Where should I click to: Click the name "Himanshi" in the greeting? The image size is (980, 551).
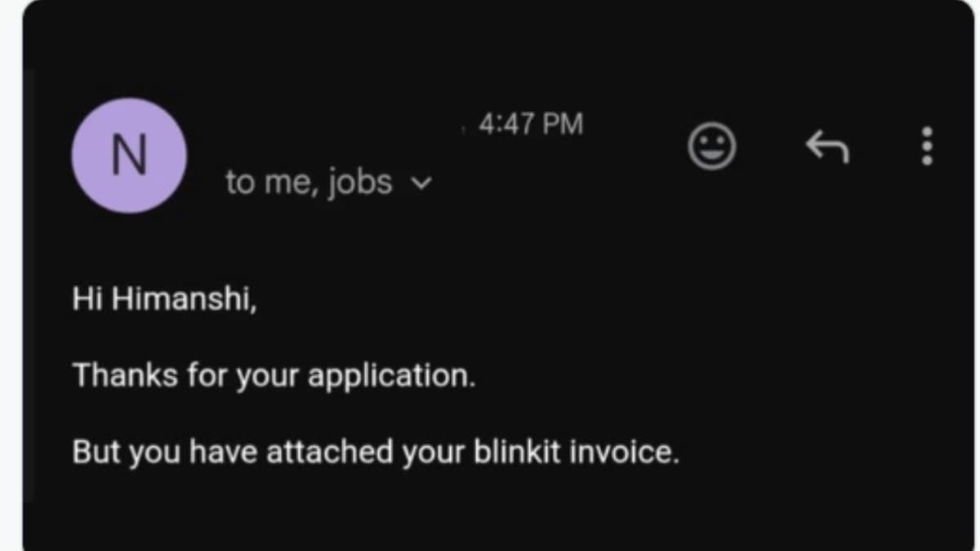pyautogui.click(x=184, y=300)
